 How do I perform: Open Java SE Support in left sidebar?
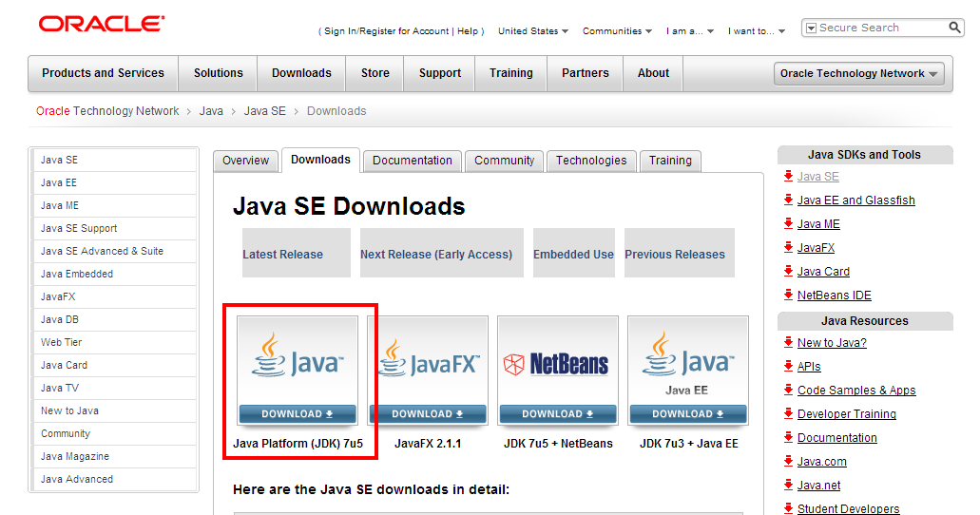click(115, 228)
